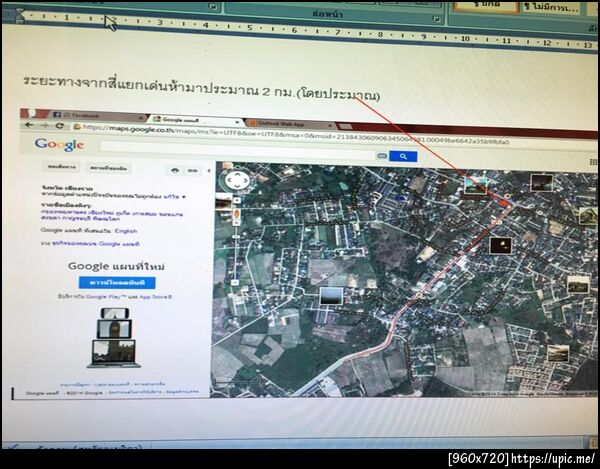
Task: Select the orange Street View pegman
Action: coord(236,214)
